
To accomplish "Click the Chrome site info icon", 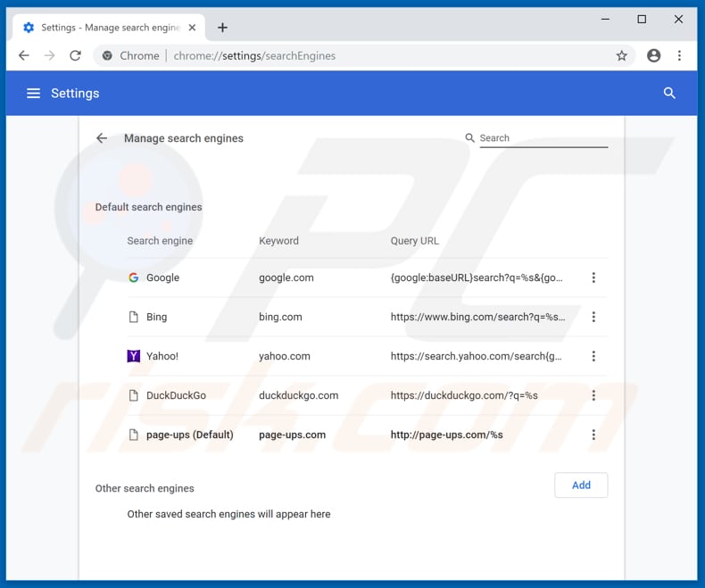I will [107, 55].
